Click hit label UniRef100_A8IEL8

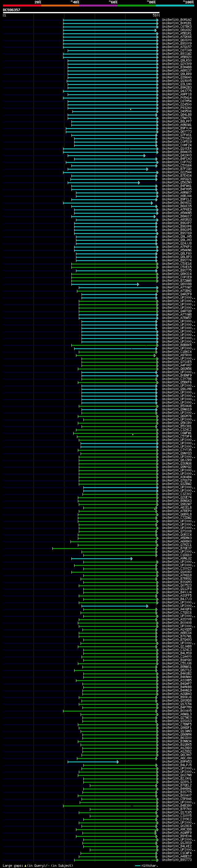coord(177,507)
